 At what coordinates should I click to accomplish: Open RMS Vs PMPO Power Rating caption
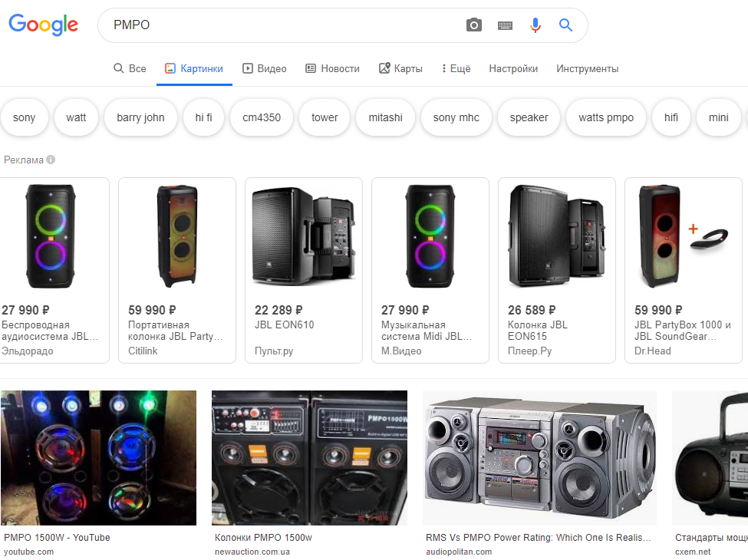(x=538, y=538)
